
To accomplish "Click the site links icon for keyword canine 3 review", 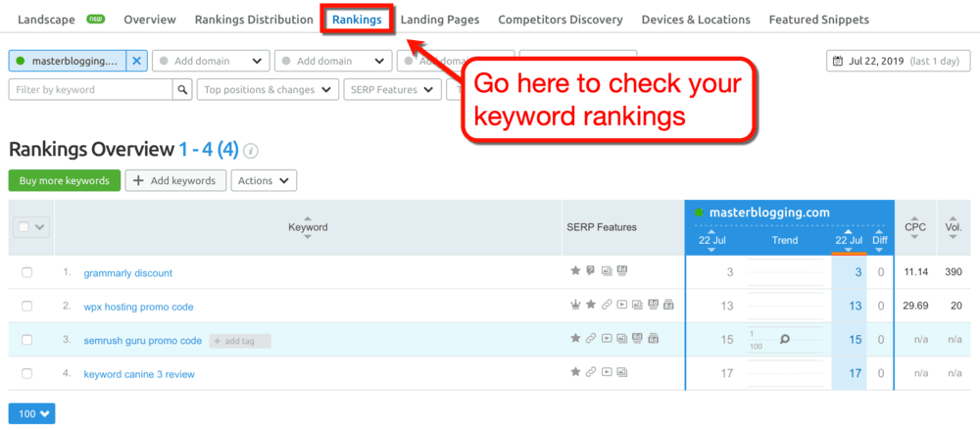I will coord(591,372).
